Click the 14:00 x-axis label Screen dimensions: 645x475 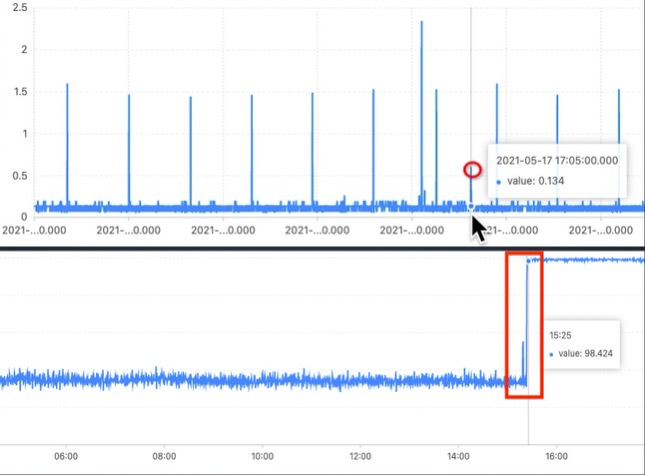pos(458,456)
